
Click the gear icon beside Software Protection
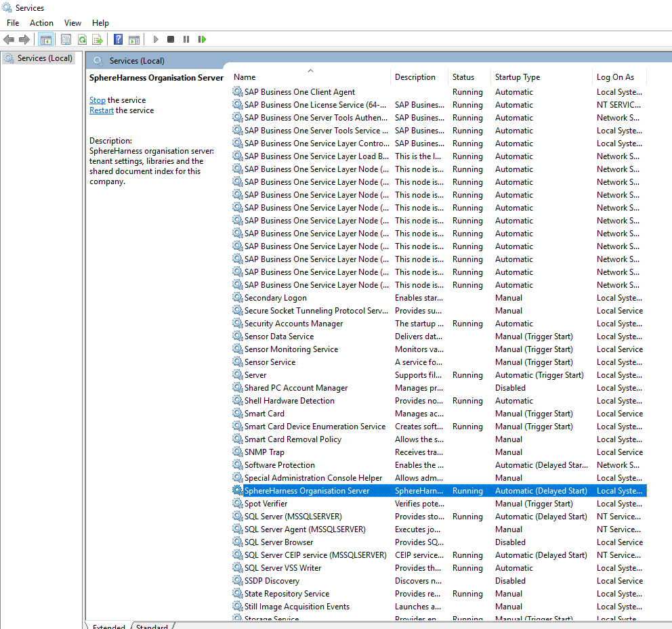(237, 464)
